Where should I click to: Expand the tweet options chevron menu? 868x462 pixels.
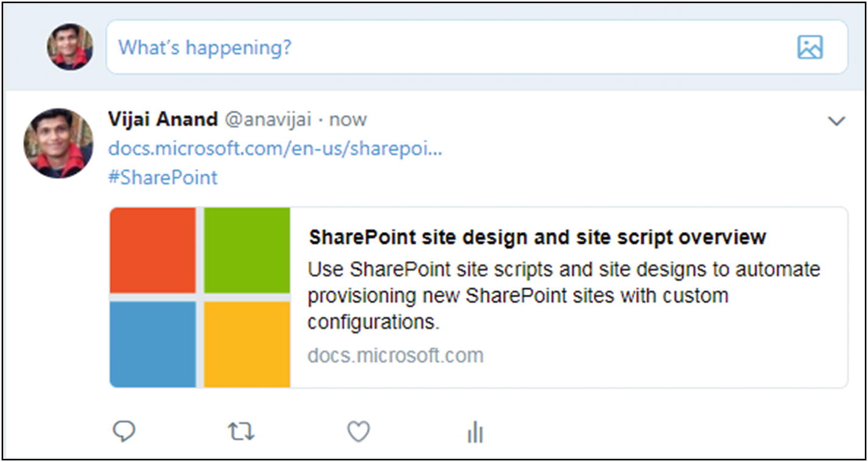click(837, 121)
